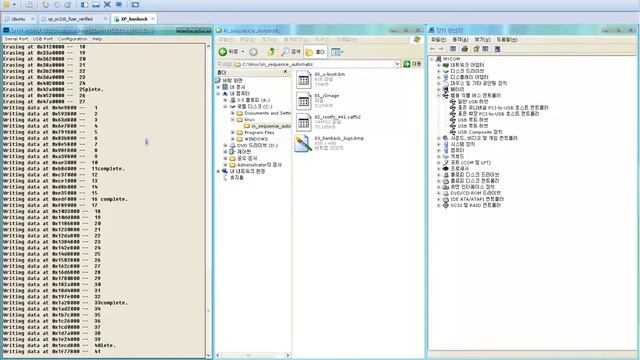The width and height of the screenshot is (640, 360).
Task: Expand the Documents and Settings folder node
Action: tap(233, 113)
